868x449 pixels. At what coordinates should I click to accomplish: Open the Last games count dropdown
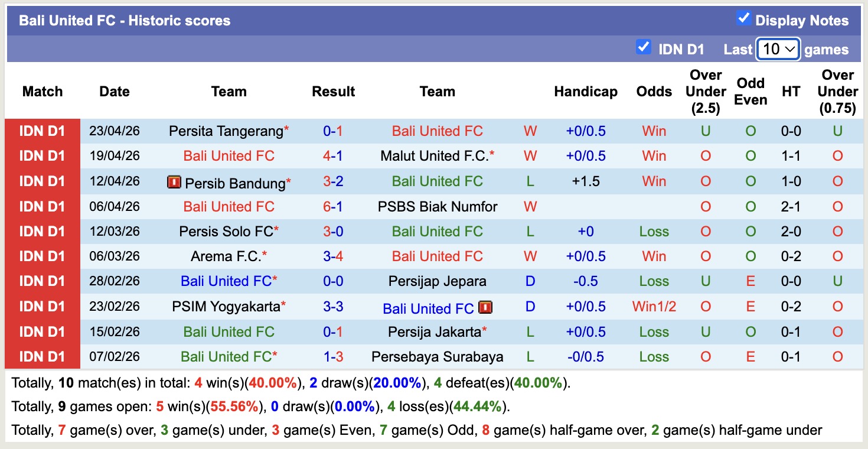pos(778,49)
